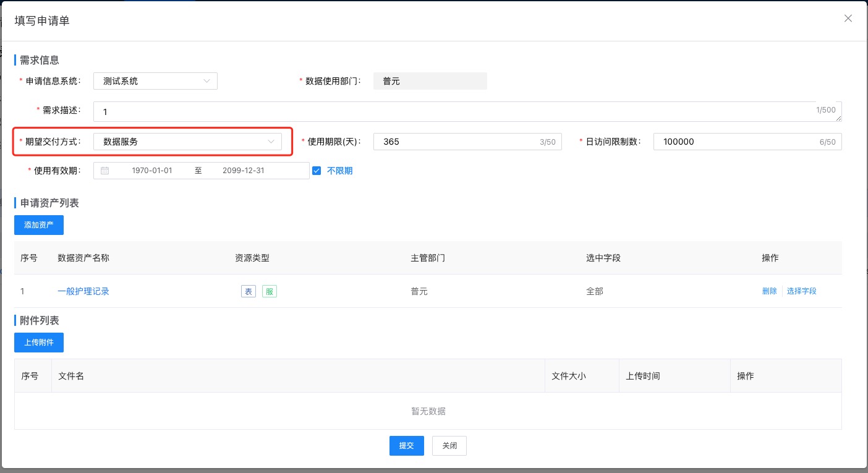Click the 上传附件 button

(x=39, y=343)
